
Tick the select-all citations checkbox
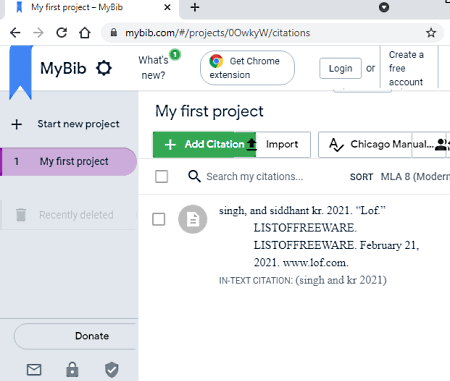pyautogui.click(x=162, y=176)
